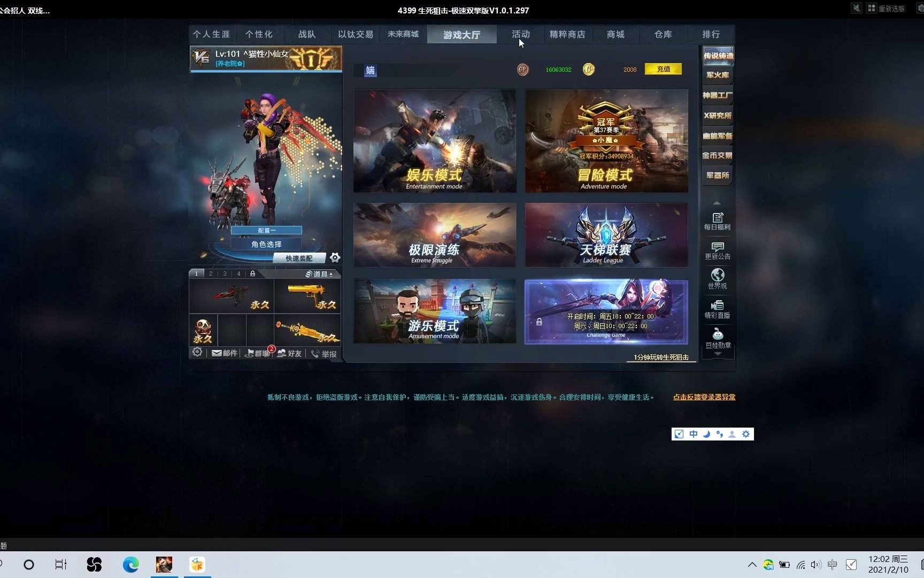
Task: Open 传说铸造 in the side panel
Action: click(x=718, y=56)
